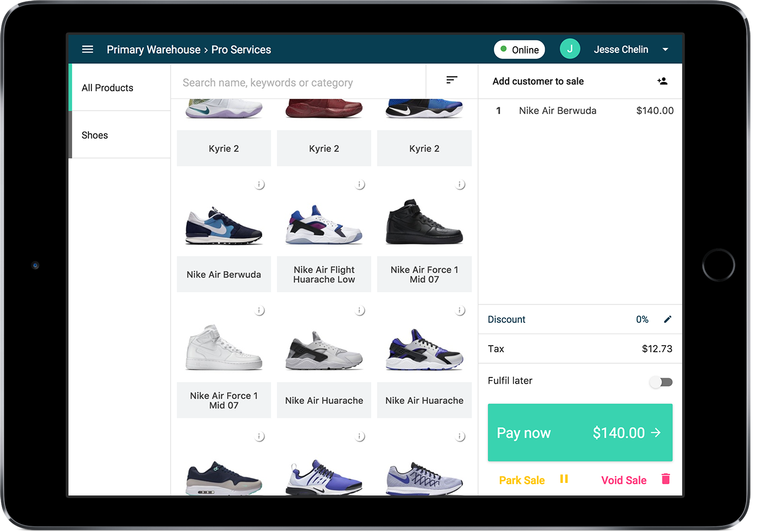Click the Park Sale link

tap(522, 480)
